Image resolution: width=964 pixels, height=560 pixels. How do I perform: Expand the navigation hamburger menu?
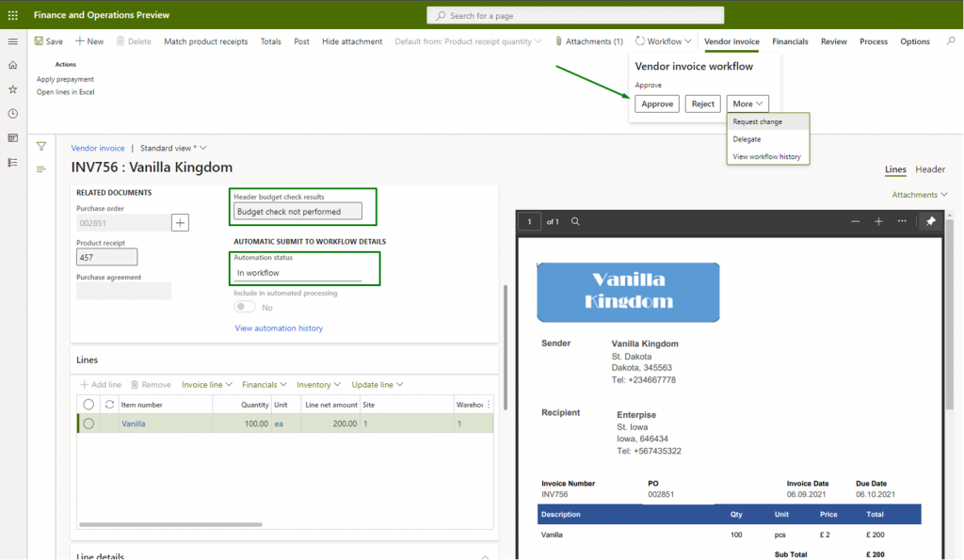12,41
